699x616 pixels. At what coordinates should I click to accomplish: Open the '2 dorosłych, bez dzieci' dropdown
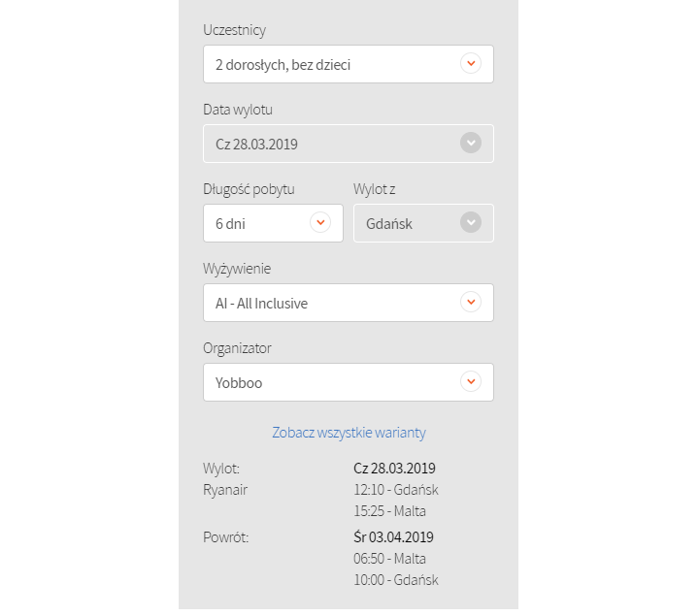pyautogui.click(x=330, y=65)
